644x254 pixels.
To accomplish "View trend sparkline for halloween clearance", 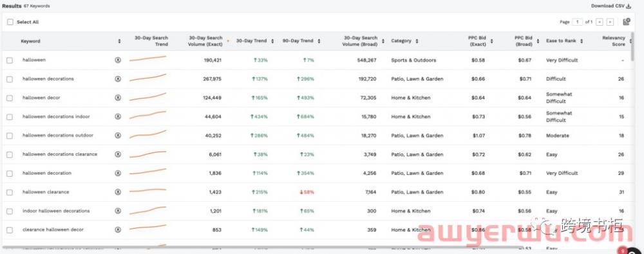I will 148,191.
